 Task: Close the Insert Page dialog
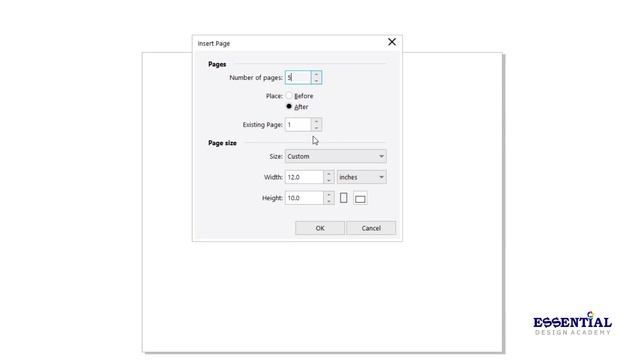tap(392, 42)
